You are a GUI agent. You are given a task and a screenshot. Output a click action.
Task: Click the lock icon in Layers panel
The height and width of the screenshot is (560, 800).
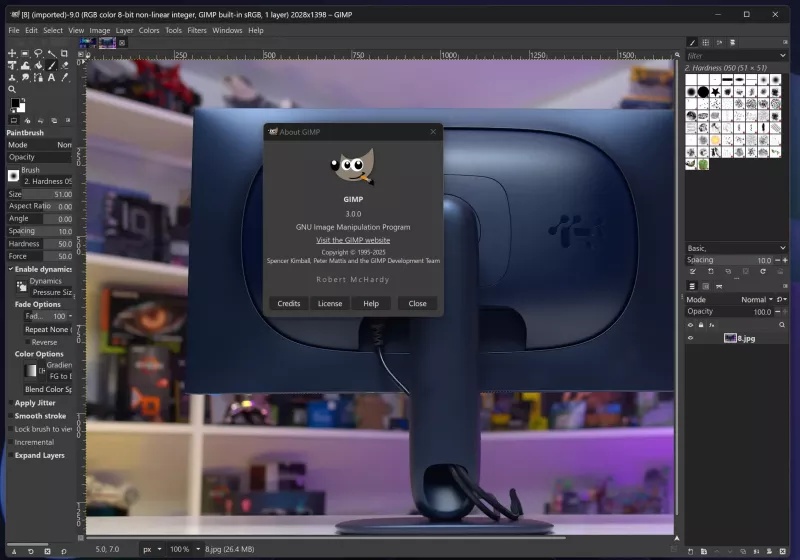coord(702,325)
